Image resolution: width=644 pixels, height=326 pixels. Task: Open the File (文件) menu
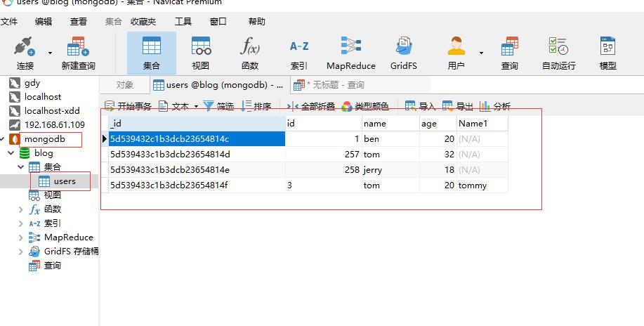[9, 21]
